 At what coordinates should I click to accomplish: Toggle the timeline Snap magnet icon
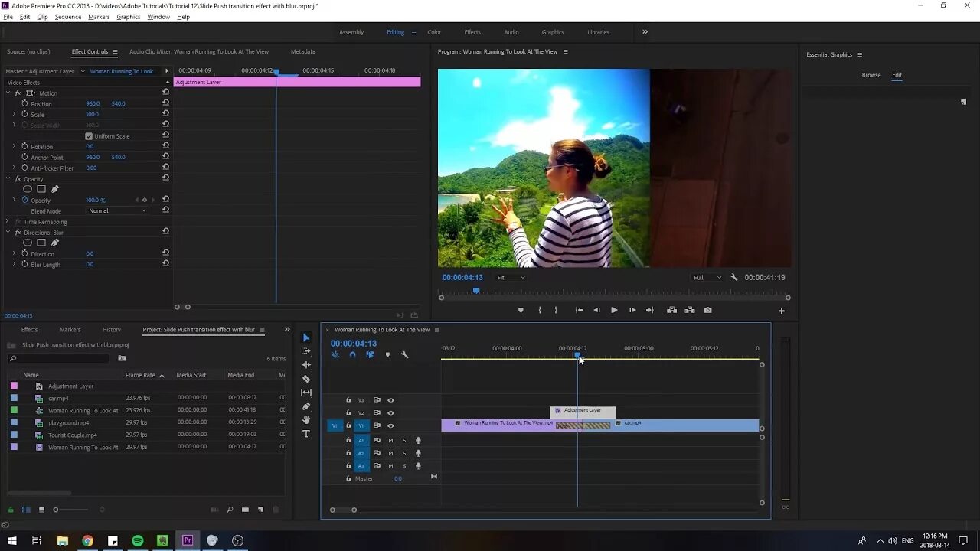[352, 354]
